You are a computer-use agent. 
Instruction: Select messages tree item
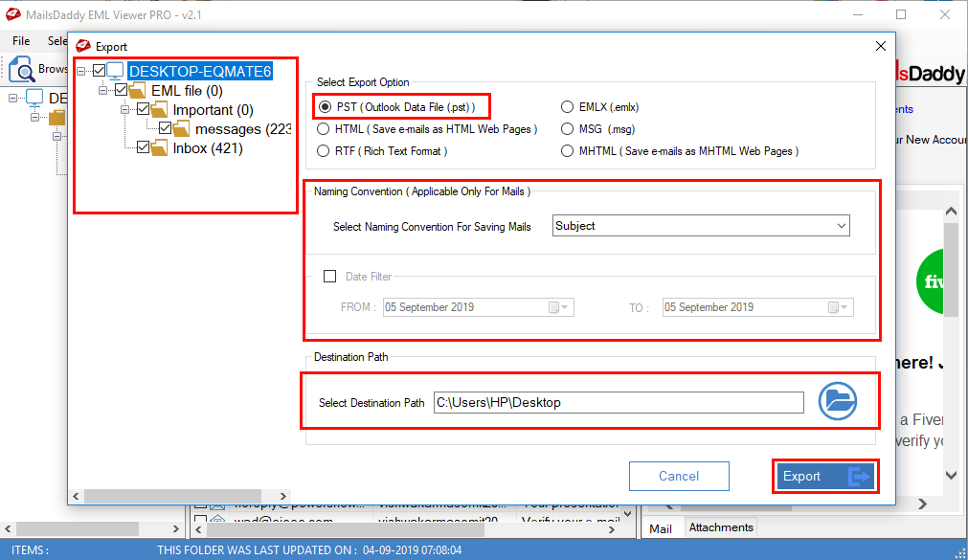(243, 129)
